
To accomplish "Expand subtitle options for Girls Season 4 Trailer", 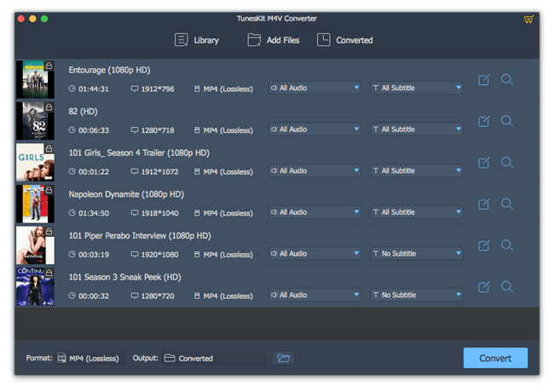I will click(417, 170).
